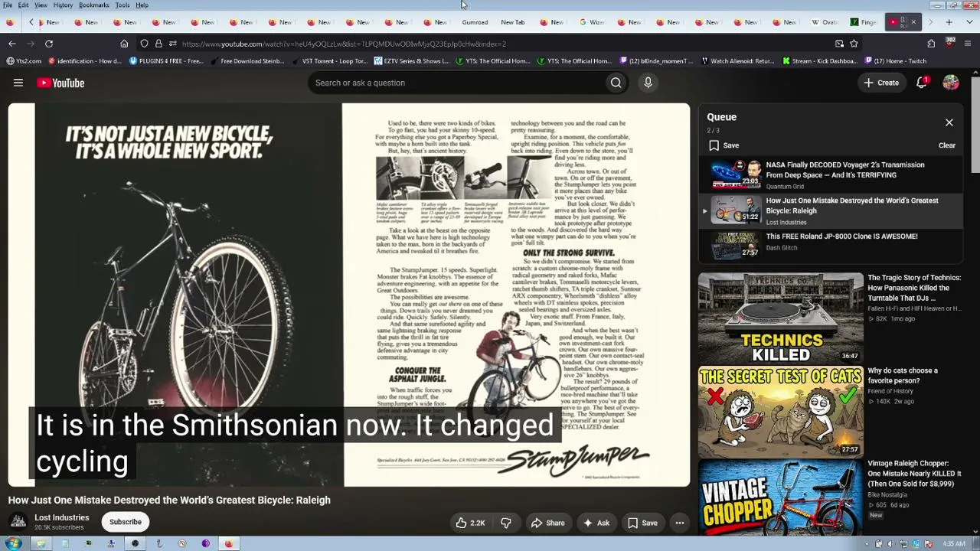Screen dimensions: 980x551
Task: Open YouTube notifications bell
Action: pyautogui.click(x=922, y=83)
